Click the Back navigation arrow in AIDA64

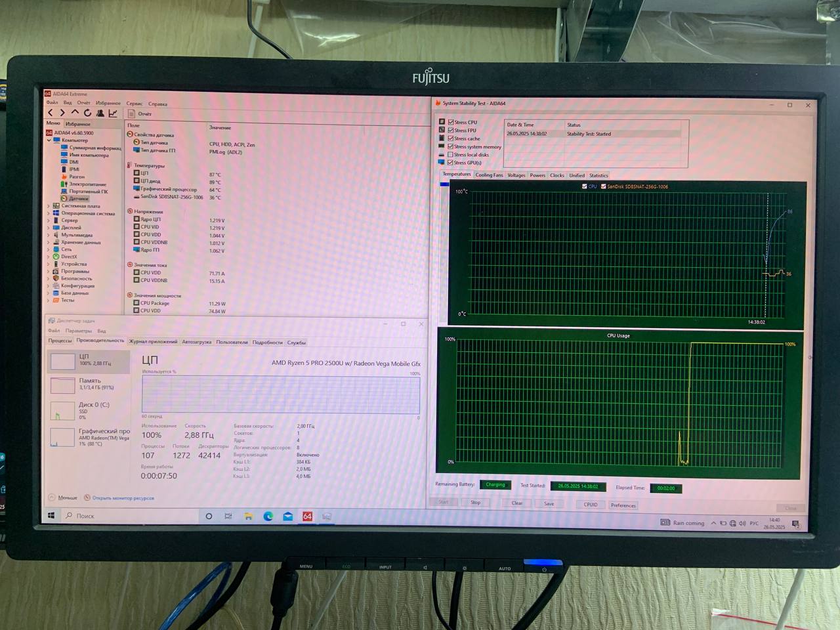click(x=51, y=113)
